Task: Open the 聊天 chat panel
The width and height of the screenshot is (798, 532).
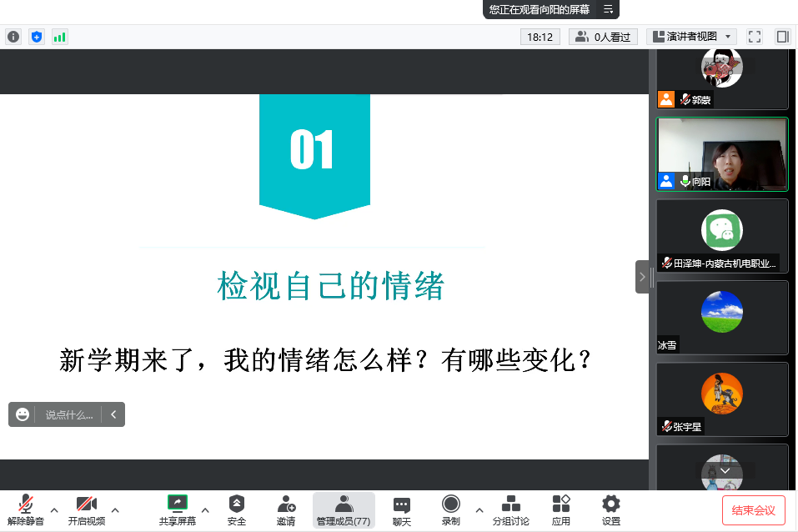Action: click(402, 509)
